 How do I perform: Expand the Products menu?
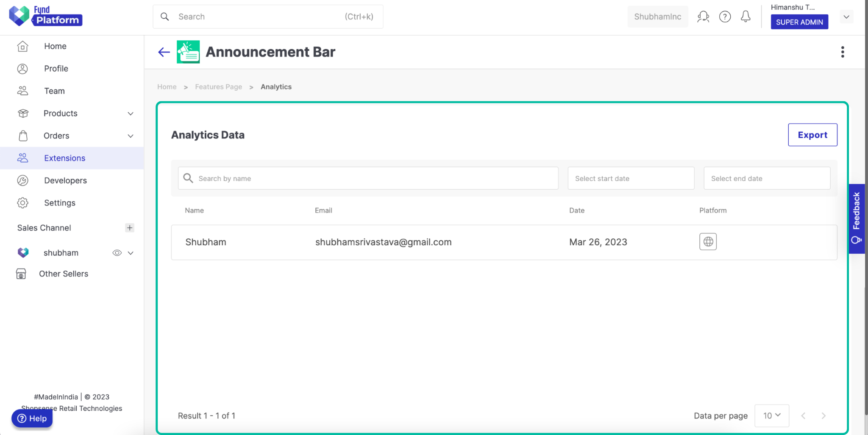pos(130,113)
